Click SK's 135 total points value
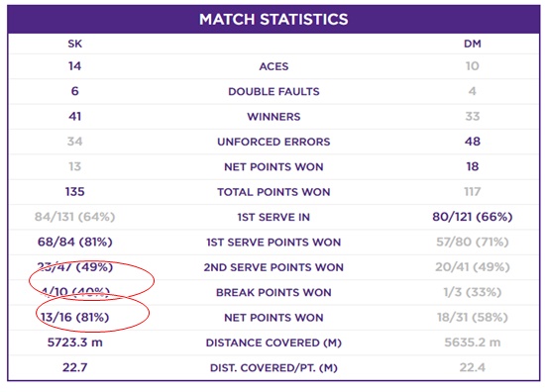The image size is (545, 392). point(75,192)
